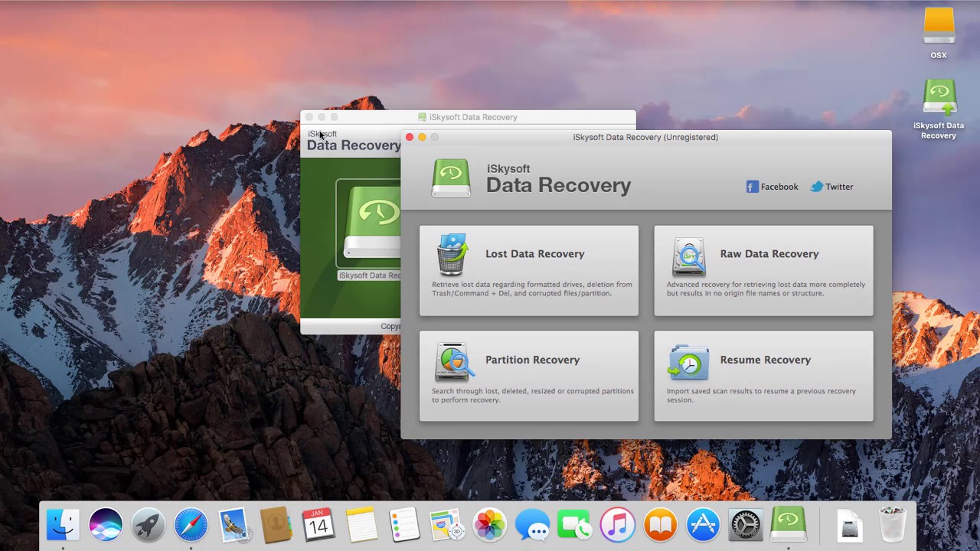Viewport: 980px width, 551px height.
Task: Open the Twitter link
Action: (x=831, y=187)
